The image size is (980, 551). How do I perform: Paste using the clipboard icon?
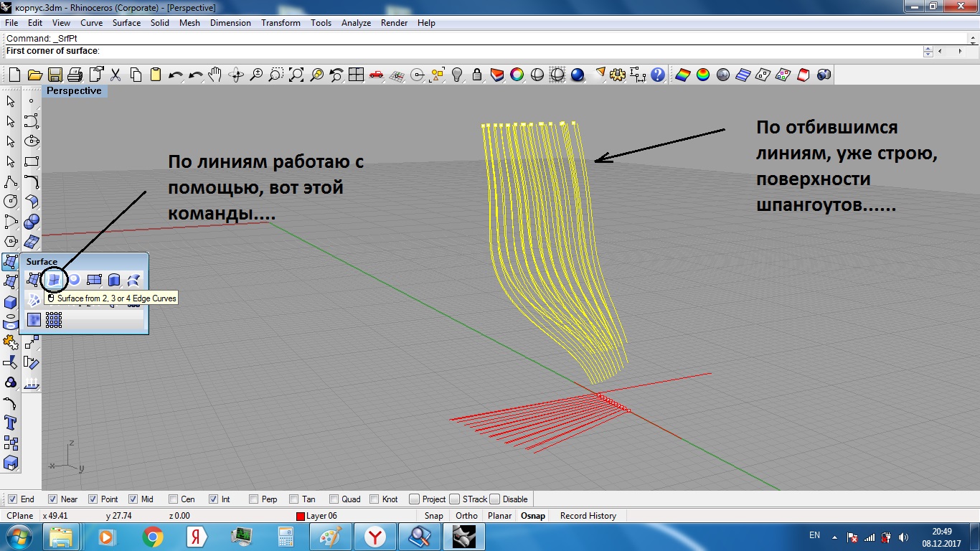pos(156,75)
